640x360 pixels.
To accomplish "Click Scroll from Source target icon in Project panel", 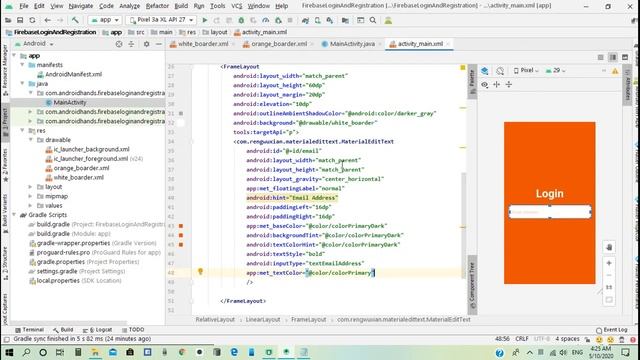I will pos(119,44).
